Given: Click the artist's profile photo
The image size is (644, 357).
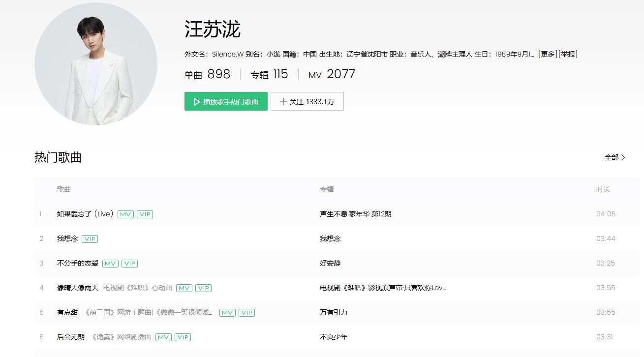Looking at the screenshot, I should [96, 64].
